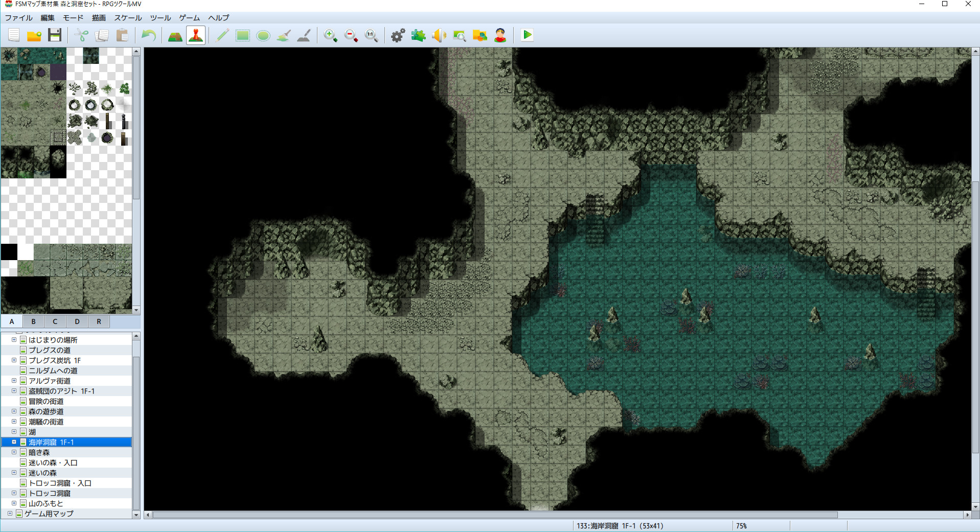Open the 編集 menu
Screen dimensions: 980x532
point(48,17)
